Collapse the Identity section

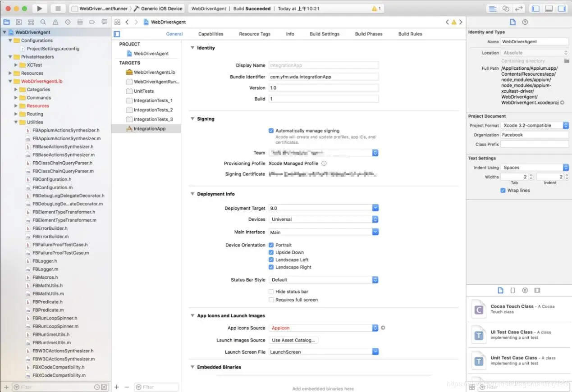point(192,48)
